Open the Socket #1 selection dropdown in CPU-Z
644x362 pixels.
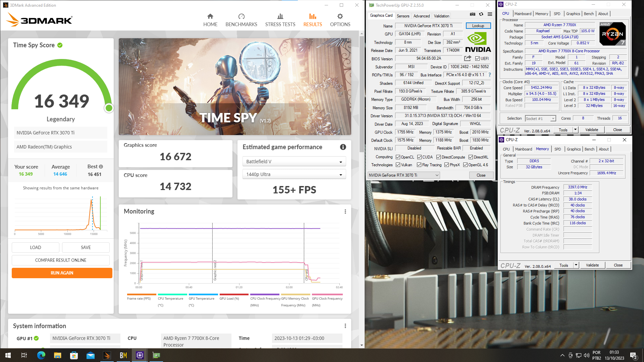pyautogui.click(x=540, y=119)
